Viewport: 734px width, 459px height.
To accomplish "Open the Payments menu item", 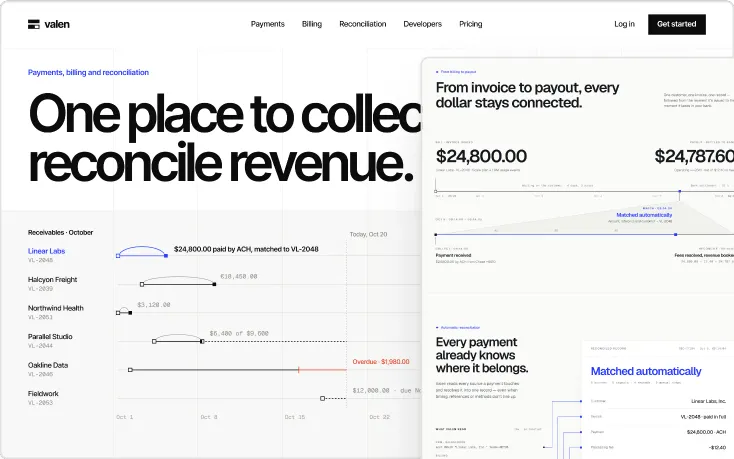I will coord(267,24).
